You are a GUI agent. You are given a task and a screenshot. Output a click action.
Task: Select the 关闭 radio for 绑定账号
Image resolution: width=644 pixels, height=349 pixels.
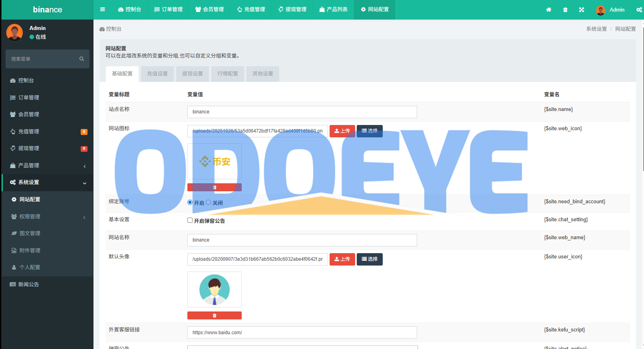pyautogui.click(x=209, y=202)
